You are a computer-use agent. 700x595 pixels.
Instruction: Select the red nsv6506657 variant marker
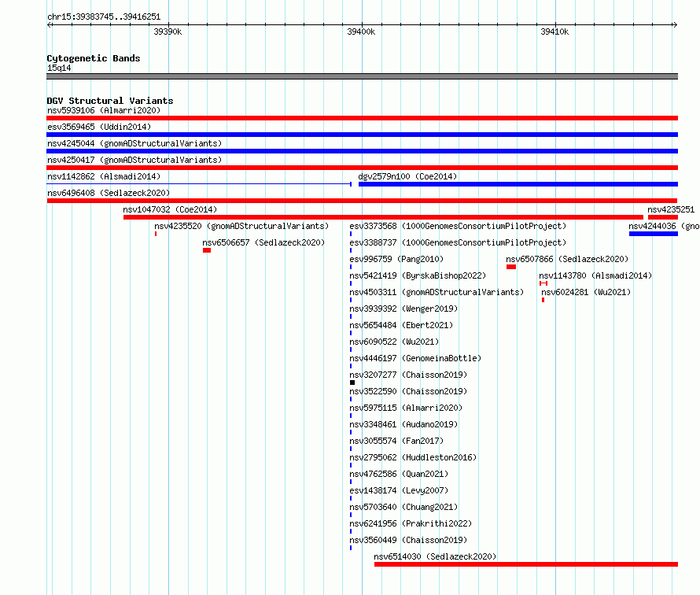click(x=207, y=250)
